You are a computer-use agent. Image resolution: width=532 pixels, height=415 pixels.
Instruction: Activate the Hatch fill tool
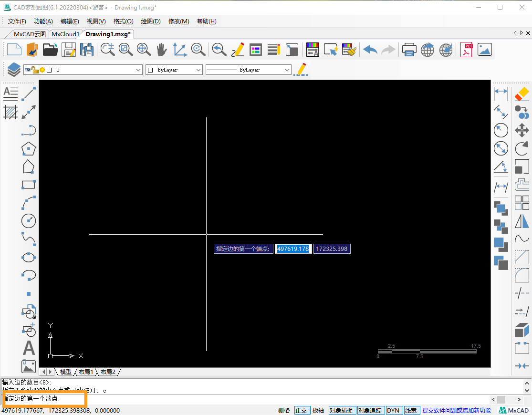10,112
